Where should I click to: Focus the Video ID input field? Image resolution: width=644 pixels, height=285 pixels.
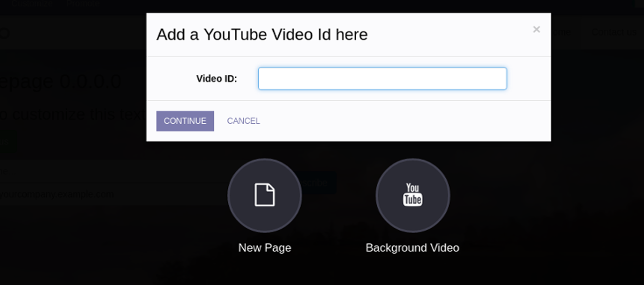point(382,78)
